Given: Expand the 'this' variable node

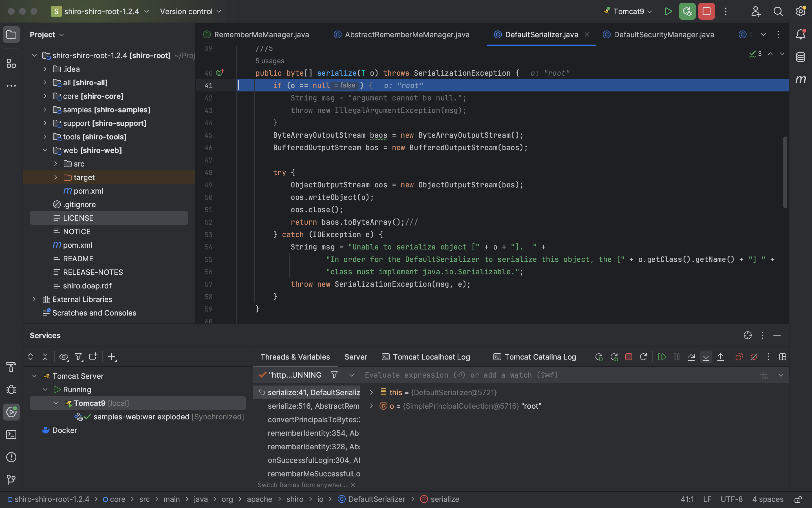Looking at the screenshot, I should point(371,392).
